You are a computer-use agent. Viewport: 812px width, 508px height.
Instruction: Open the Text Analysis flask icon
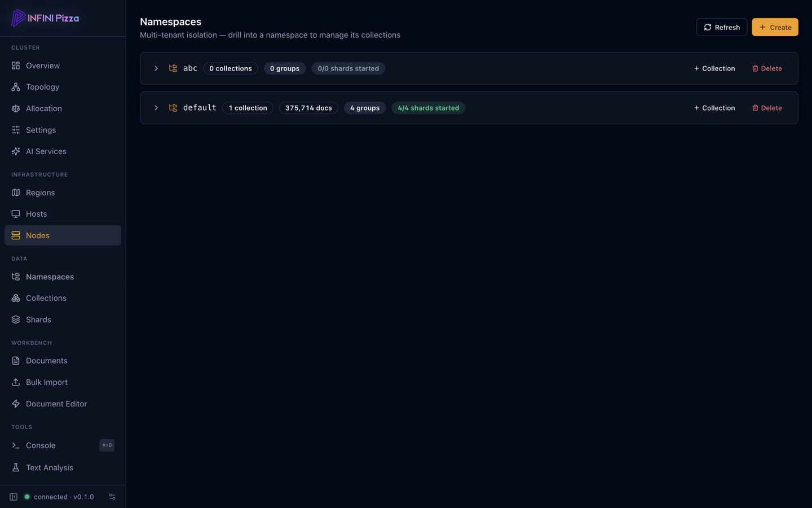(x=16, y=467)
